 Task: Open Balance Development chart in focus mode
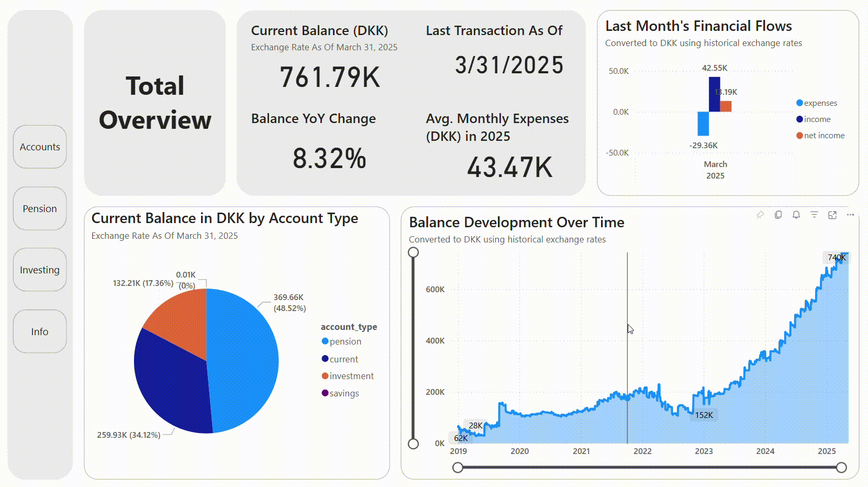(832, 215)
